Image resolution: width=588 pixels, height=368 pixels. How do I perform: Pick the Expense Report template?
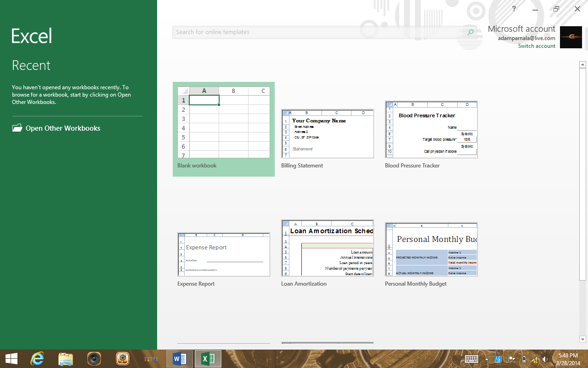(224, 259)
